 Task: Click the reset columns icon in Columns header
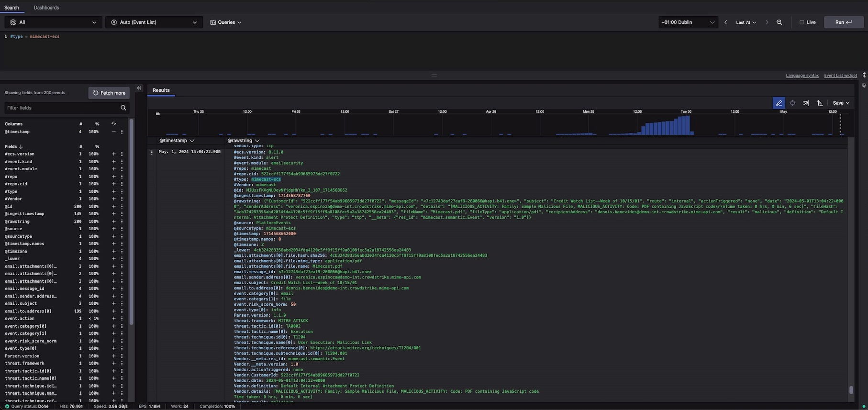113,124
